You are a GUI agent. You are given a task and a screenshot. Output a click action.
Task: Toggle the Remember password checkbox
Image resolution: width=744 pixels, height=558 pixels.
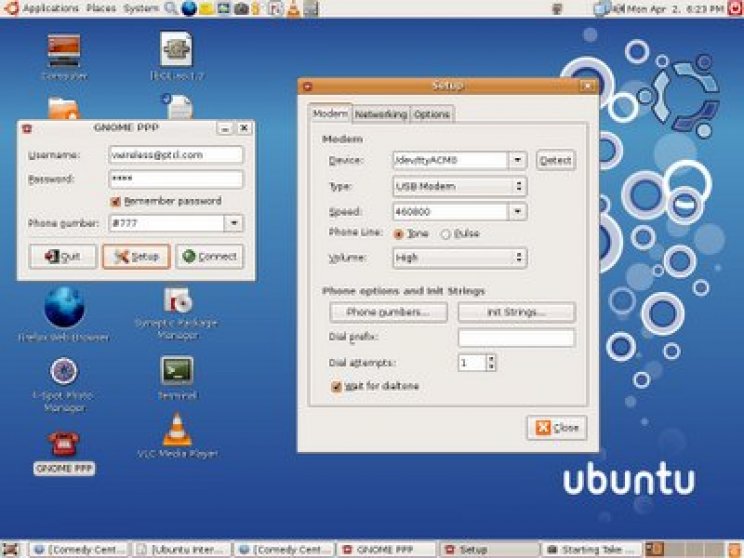(x=115, y=202)
